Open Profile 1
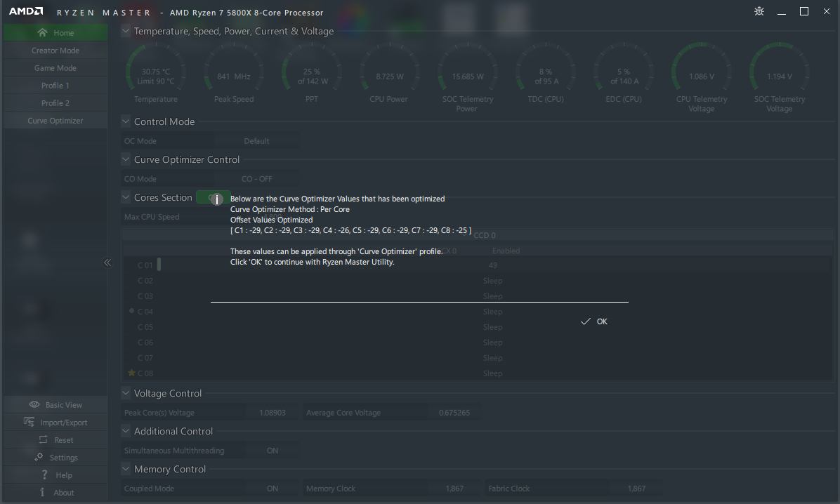840x504 pixels. (55, 86)
